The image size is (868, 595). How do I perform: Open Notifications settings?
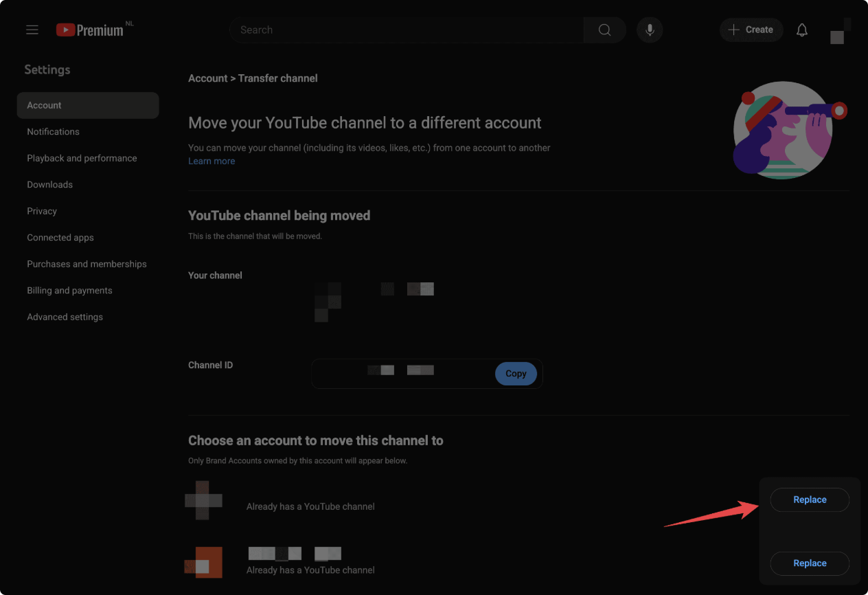point(54,132)
